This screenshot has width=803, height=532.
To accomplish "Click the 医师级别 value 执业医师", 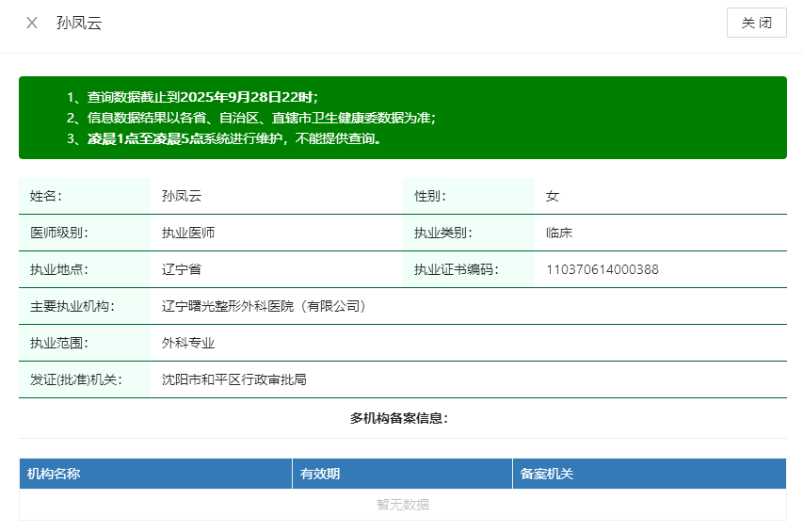I will tap(188, 233).
